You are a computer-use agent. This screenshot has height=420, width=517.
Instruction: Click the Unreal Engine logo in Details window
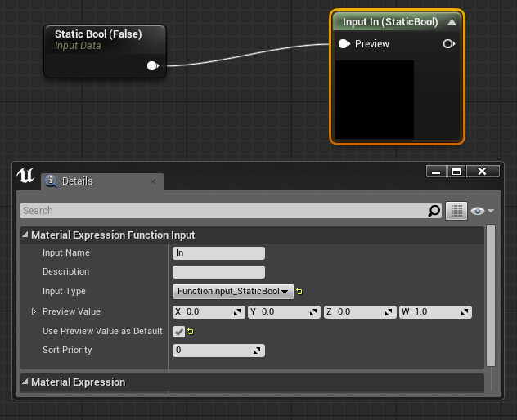[25, 176]
